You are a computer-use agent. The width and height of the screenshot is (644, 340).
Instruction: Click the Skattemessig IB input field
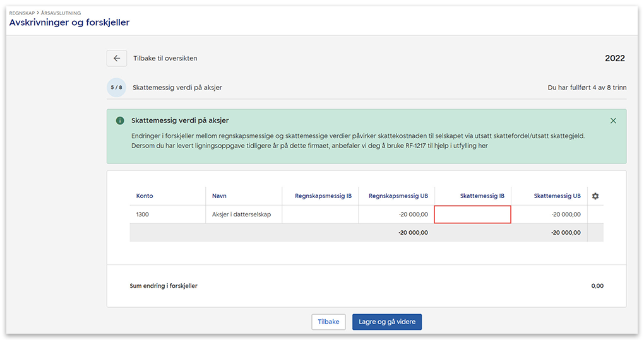(472, 214)
